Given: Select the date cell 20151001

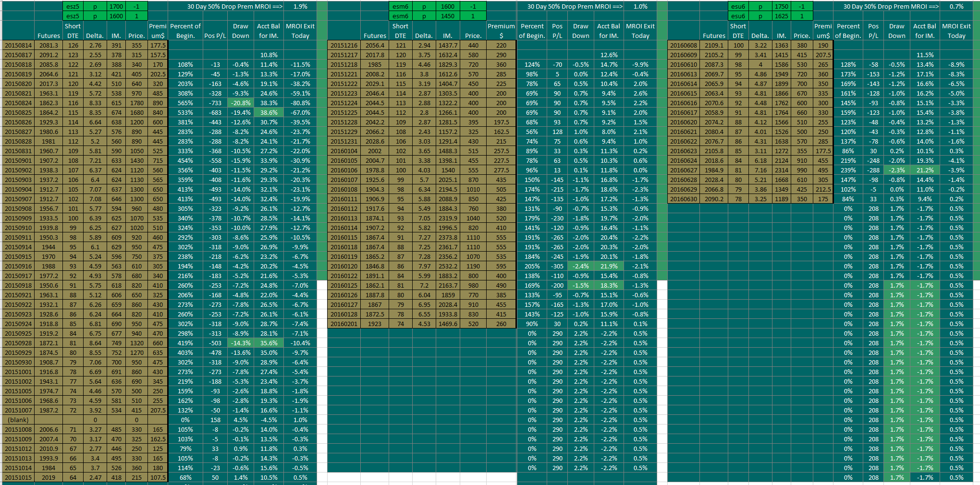Looking at the screenshot, I should pos(18,372).
